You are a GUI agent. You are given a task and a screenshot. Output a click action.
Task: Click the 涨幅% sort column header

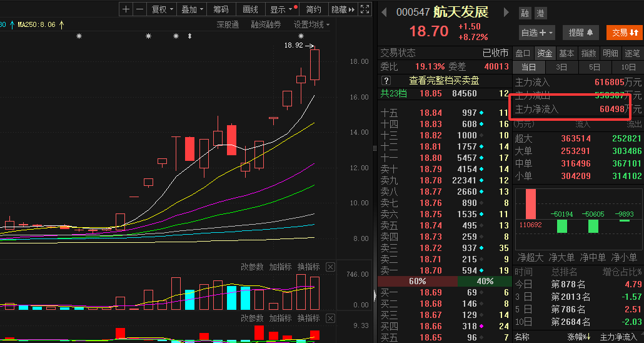click(x=579, y=337)
